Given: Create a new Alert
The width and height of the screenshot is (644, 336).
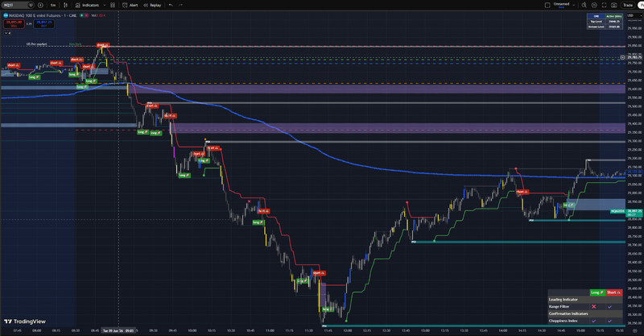Looking at the screenshot, I should (130, 5).
